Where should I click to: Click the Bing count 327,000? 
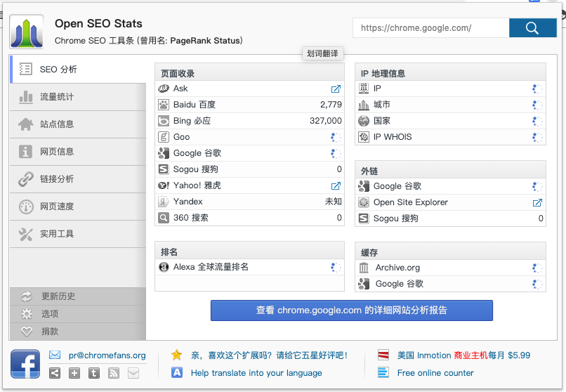click(x=326, y=121)
